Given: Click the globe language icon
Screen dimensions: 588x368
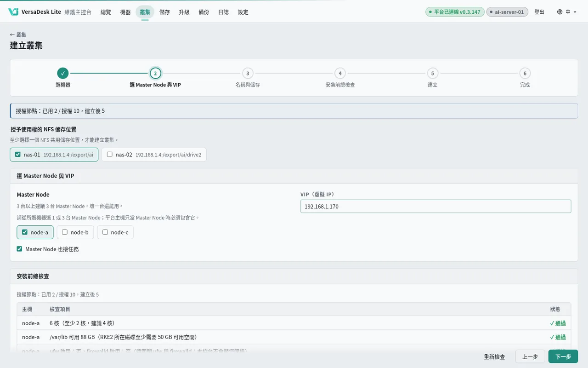Looking at the screenshot, I should [x=560, y=12].
